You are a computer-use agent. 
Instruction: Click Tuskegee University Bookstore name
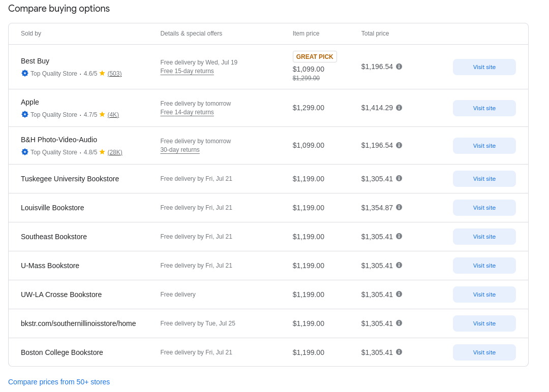point(70,179)
